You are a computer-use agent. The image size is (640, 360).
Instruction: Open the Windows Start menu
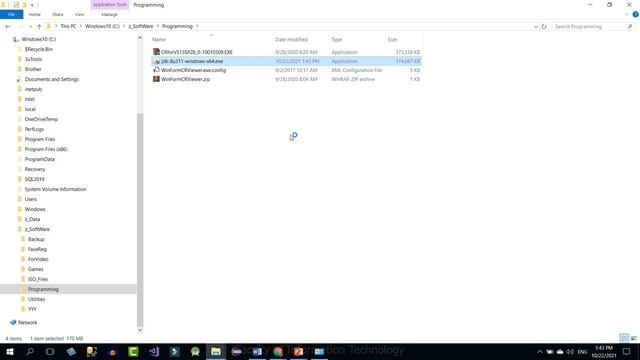(10, 351)
